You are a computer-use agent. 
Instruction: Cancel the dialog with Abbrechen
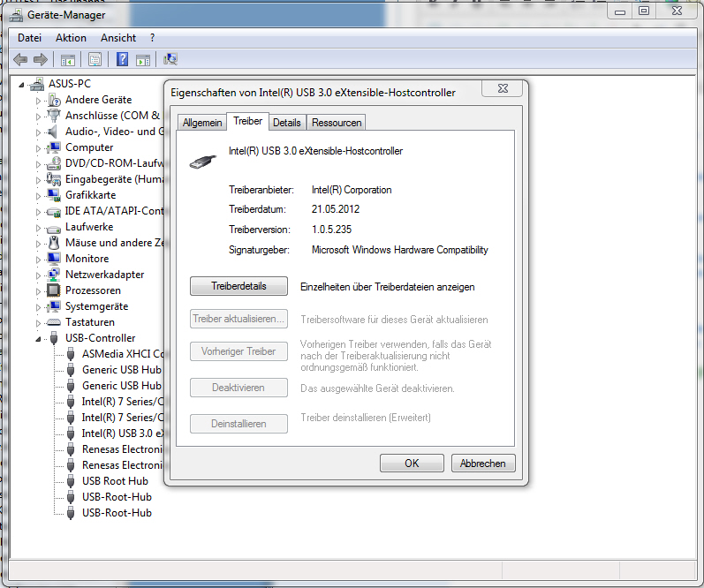pos(483,464)
